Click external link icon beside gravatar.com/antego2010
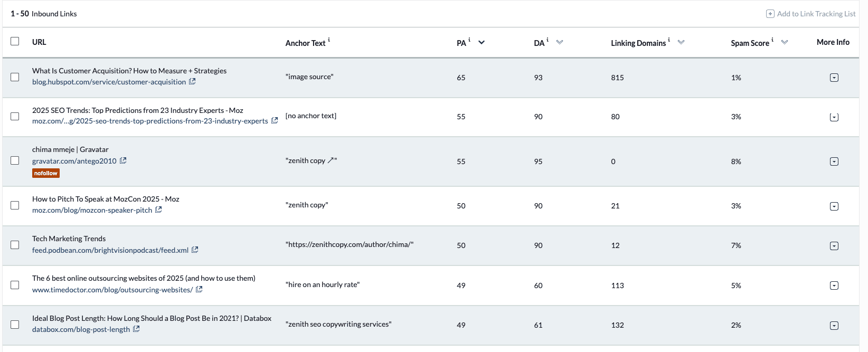This screenshot has height=352, width=868. (x=123, y=160)
